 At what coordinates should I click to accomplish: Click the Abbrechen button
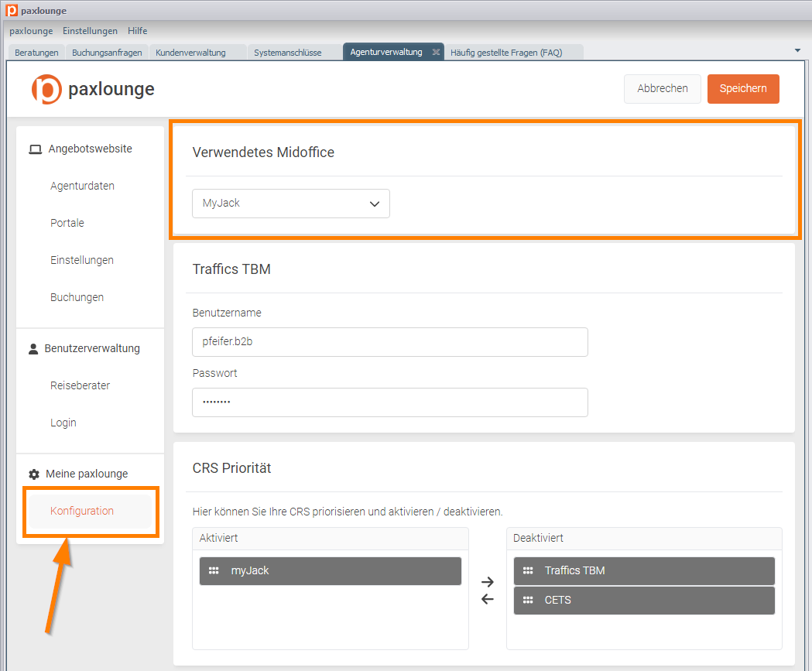pos(663,88)
